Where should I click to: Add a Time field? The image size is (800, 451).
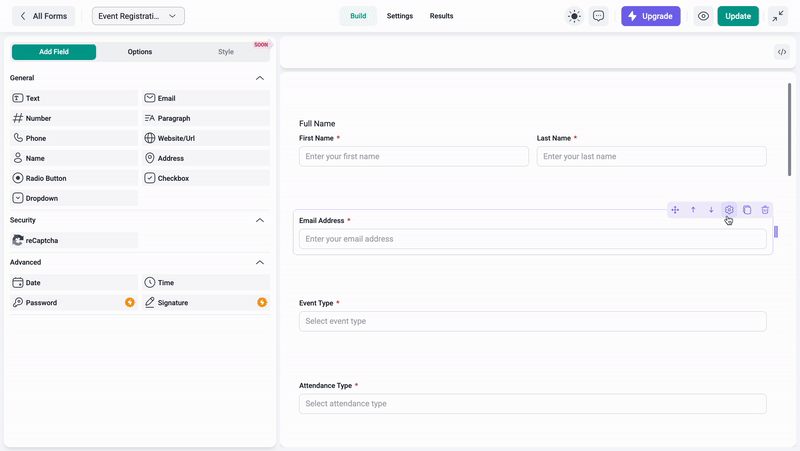(x=206, y=282)
